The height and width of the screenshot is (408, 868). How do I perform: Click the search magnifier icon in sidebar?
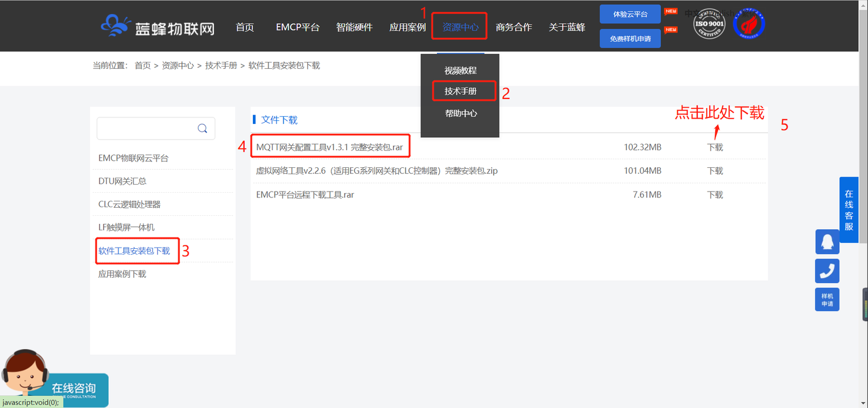[x=203, y=128]
